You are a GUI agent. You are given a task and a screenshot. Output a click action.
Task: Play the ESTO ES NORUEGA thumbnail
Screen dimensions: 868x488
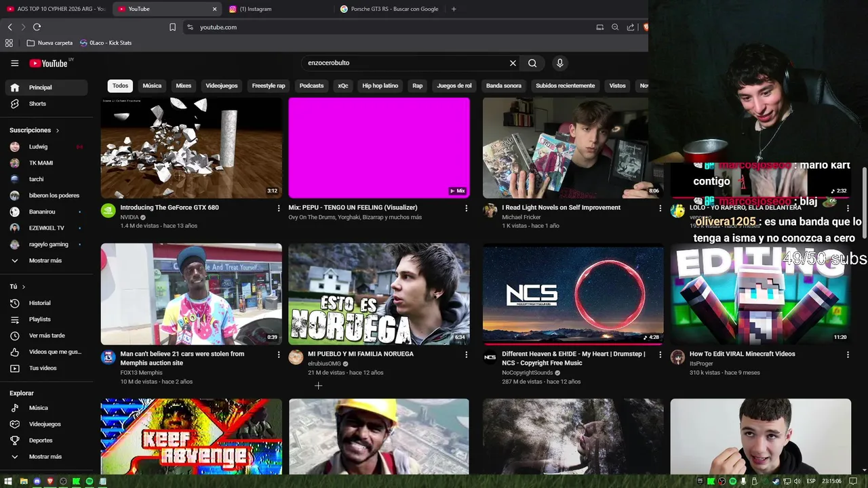pyautogui.click(x=379, y=294)
